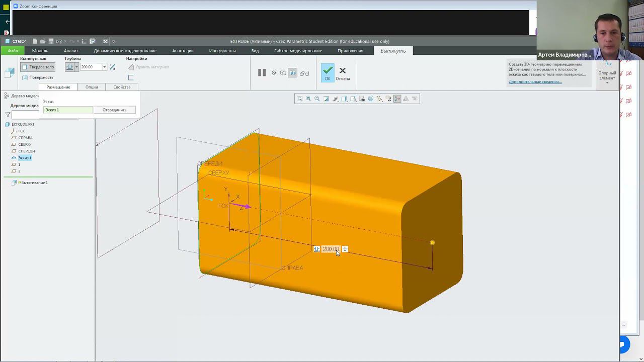
Task: Open the Дополнительные сведения link
Action: tap(535, 81)
